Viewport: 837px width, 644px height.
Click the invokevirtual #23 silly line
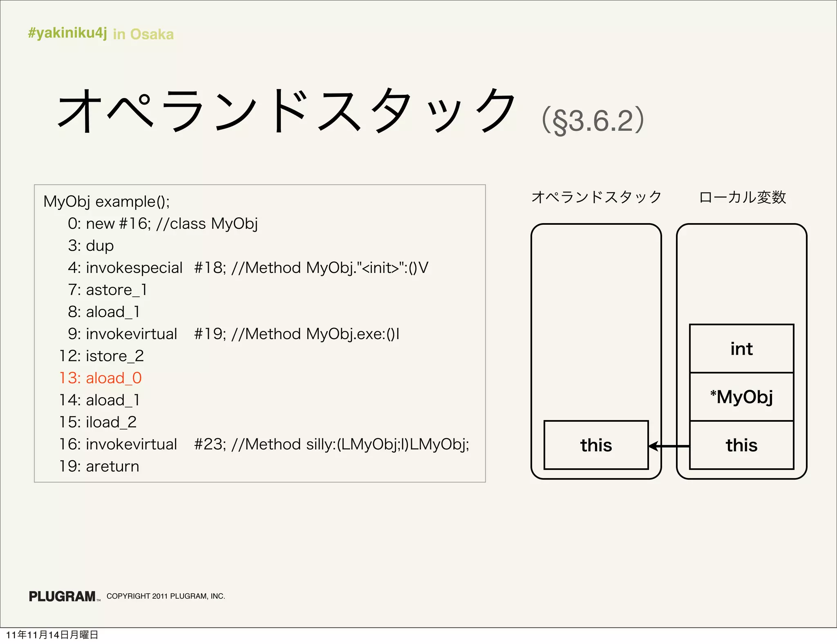coord(264,444)
